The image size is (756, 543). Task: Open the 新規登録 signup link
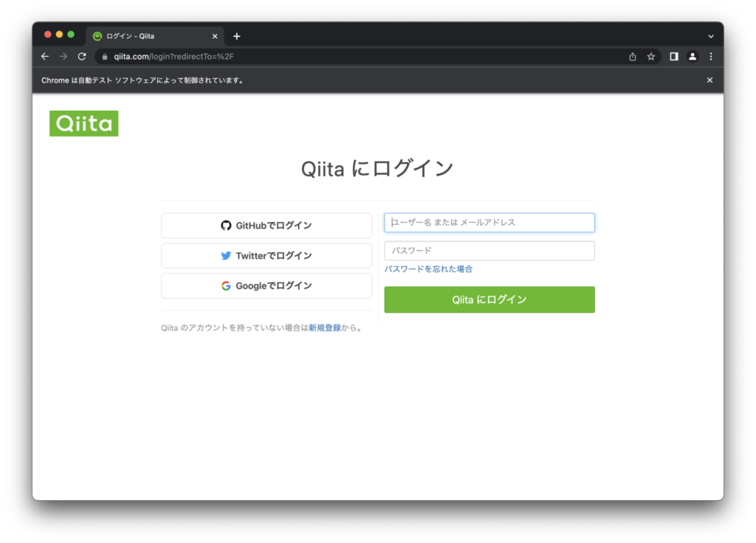coord(325,328)
